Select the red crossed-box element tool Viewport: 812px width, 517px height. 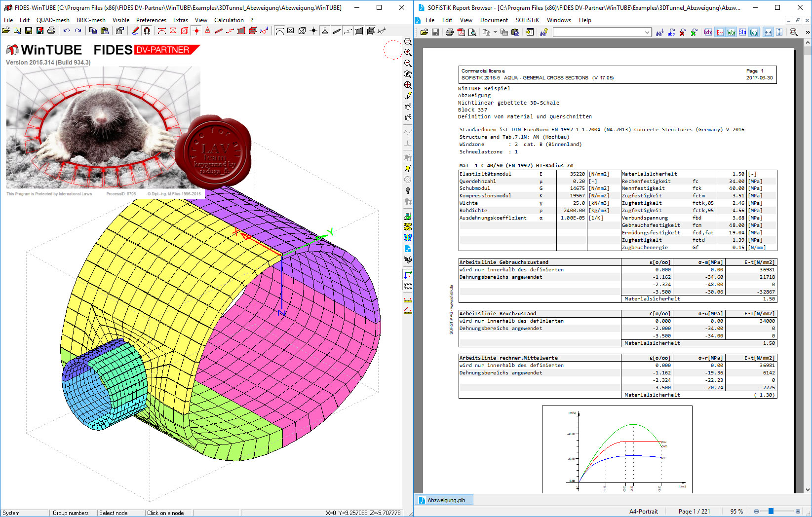[x=173, y=31]
